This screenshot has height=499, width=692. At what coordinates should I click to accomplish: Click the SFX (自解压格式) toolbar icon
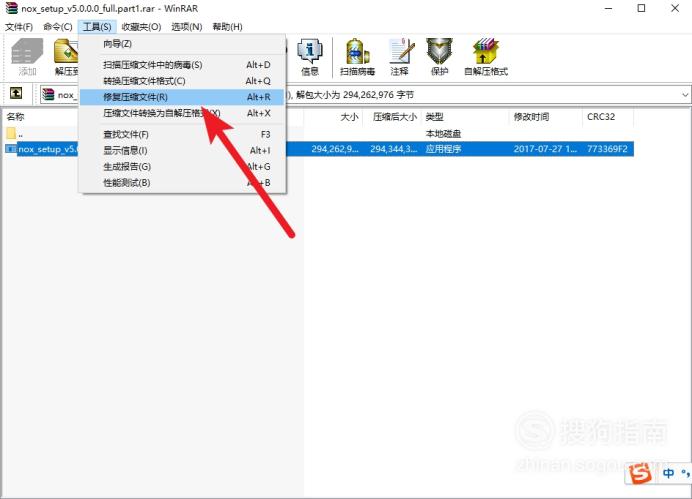pyautogui.click(x=486, y=57)
